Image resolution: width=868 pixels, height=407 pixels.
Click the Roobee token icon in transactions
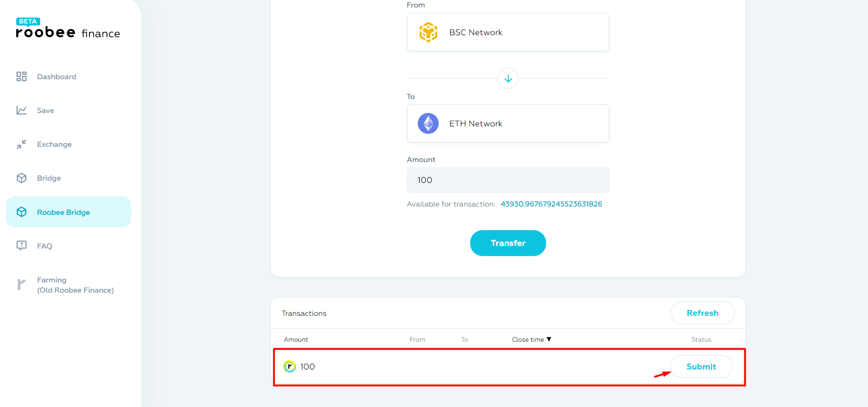point(289,367)
